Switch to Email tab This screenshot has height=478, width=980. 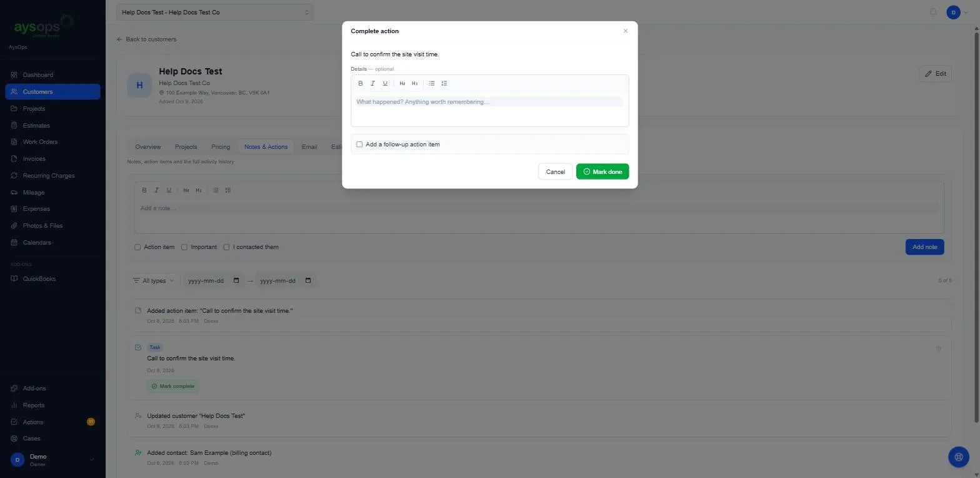[309, 147]
